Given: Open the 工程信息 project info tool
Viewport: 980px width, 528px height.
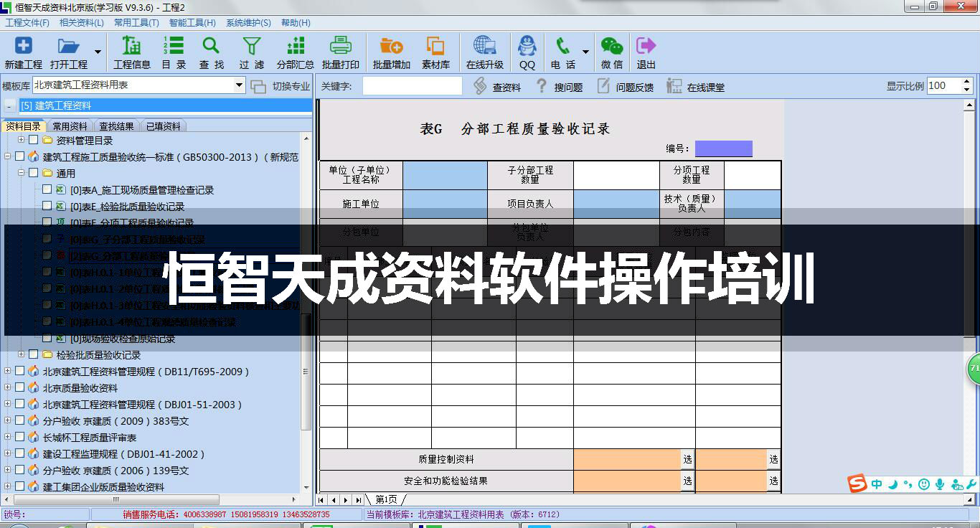Looking at the screenshot, I should (x=132, y=54).
